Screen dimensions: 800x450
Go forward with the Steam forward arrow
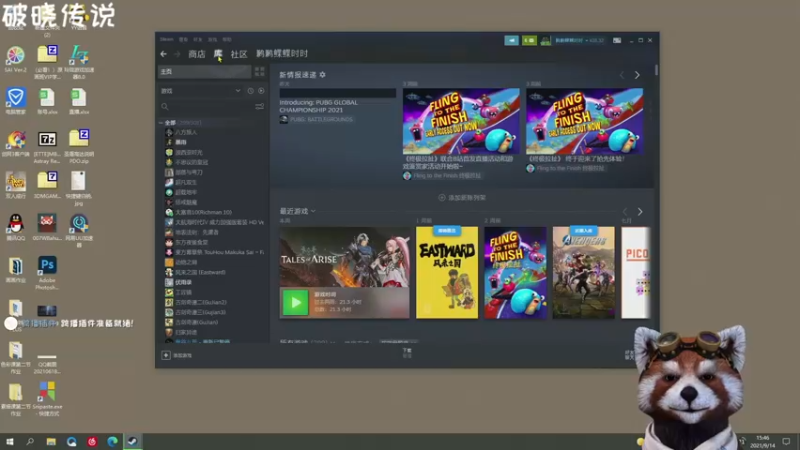point(177,54)
